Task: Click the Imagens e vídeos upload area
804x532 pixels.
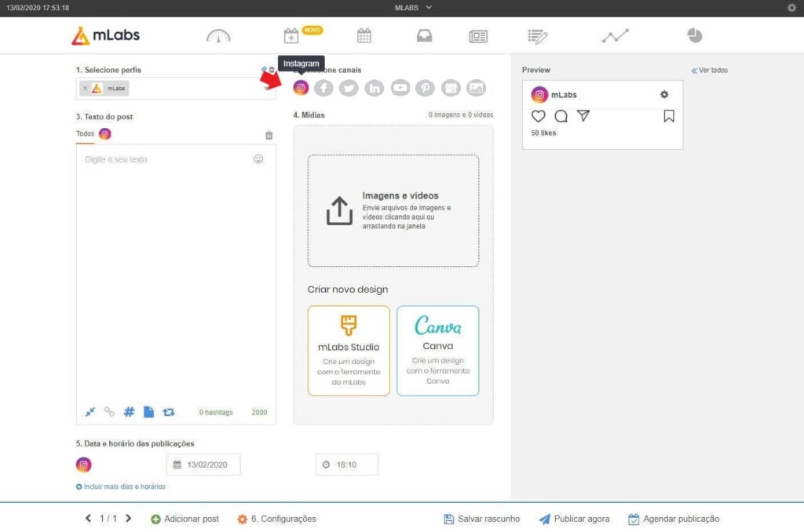Action: tap(393, 210)
